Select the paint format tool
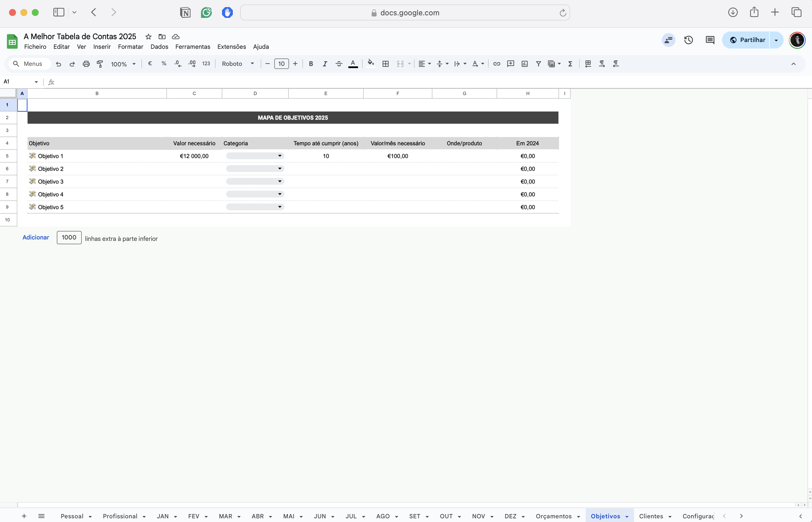The image size is (812, 522). coord(100,64)
